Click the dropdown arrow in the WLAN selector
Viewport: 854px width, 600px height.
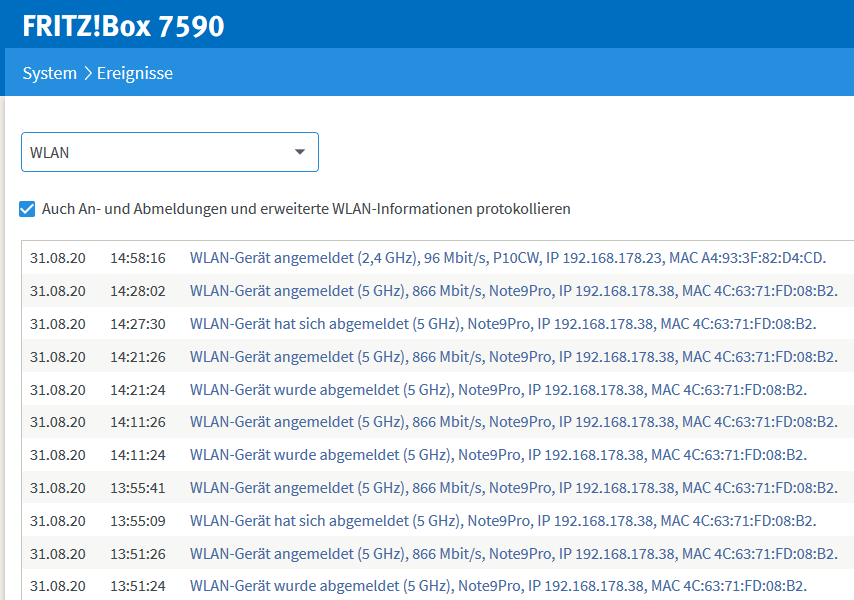tap(300, 152)
